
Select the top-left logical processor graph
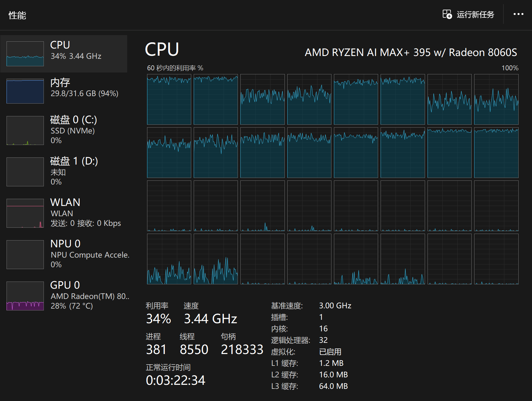[169, 100]
